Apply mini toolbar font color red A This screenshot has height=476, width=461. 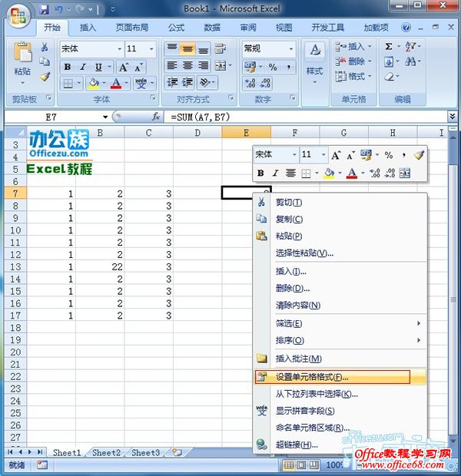pyautogui.click(x=352, y=173)
